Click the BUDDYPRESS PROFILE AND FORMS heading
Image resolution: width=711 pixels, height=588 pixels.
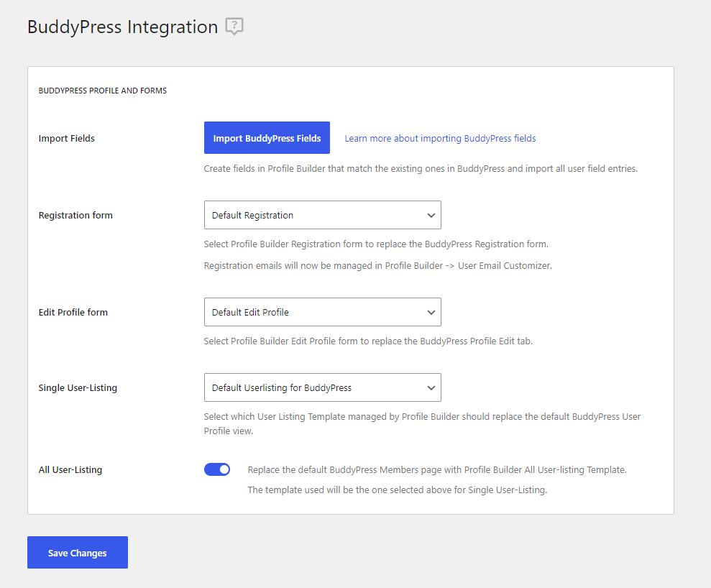103,91
